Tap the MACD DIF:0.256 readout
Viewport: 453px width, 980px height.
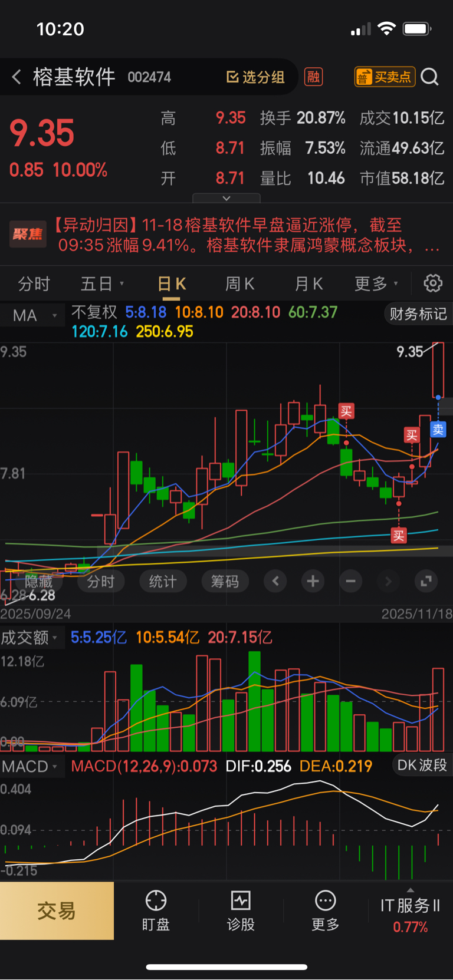258,766
